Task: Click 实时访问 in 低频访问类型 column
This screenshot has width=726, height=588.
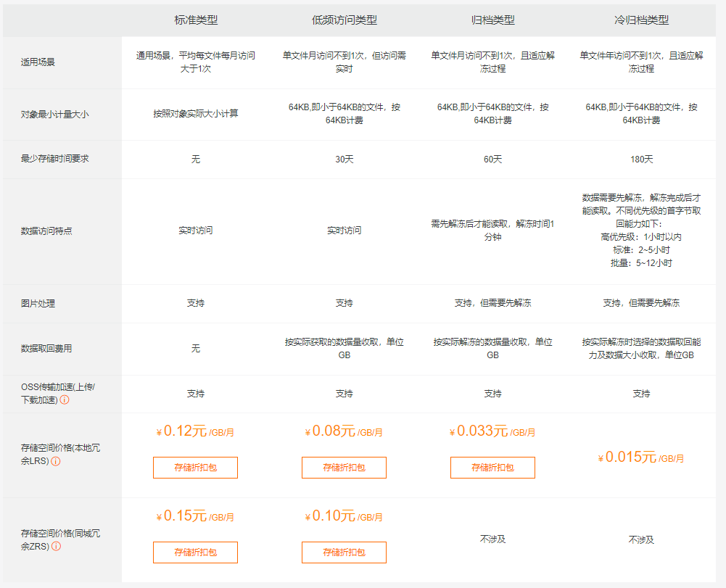Action: [344, 230]
